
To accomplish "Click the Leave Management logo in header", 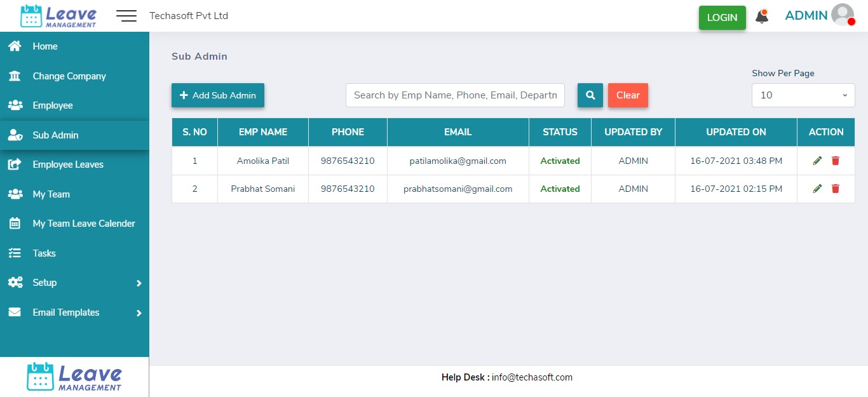I will 58,16.
